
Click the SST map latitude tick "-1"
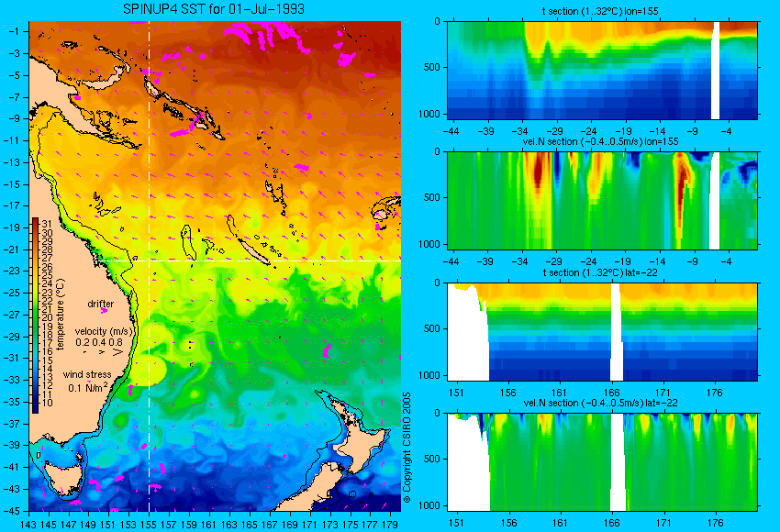pos(15,31)
